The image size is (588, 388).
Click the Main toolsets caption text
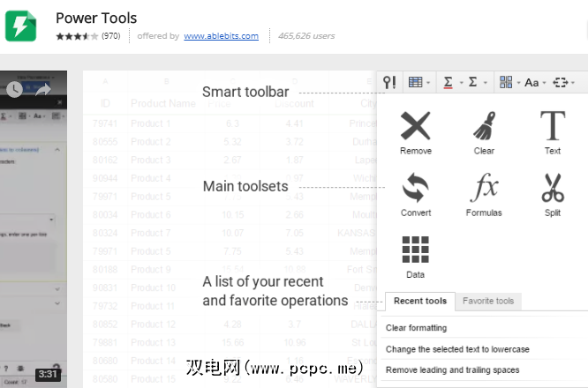[245, 186]
